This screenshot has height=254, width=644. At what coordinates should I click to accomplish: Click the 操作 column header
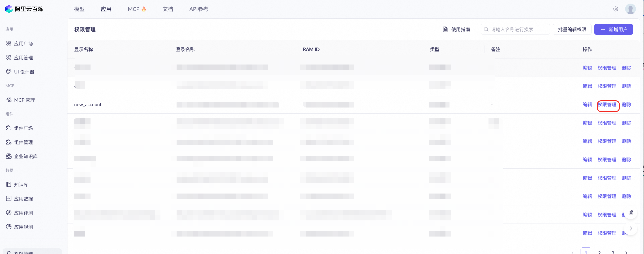click(x=587, y=50)
